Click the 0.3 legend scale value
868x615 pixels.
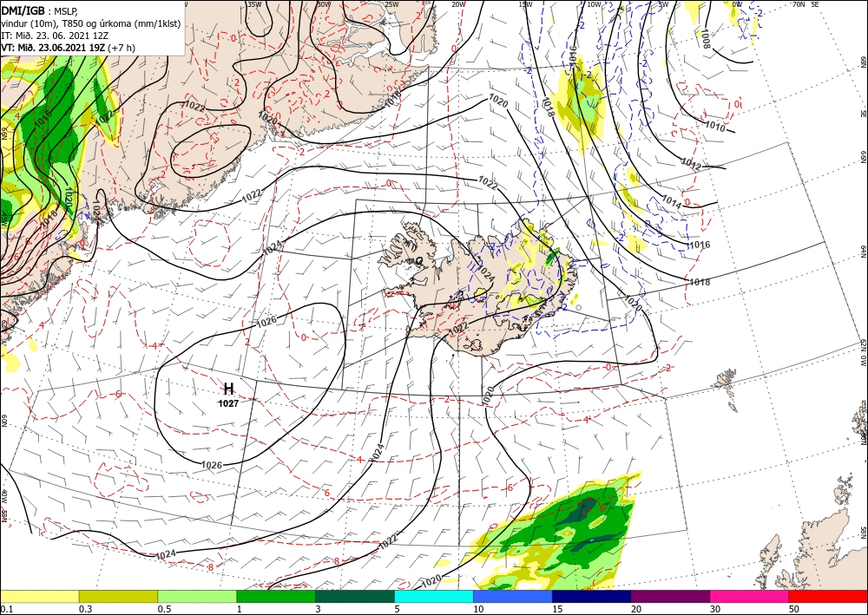pyautogui.click(x=86, y=609)
